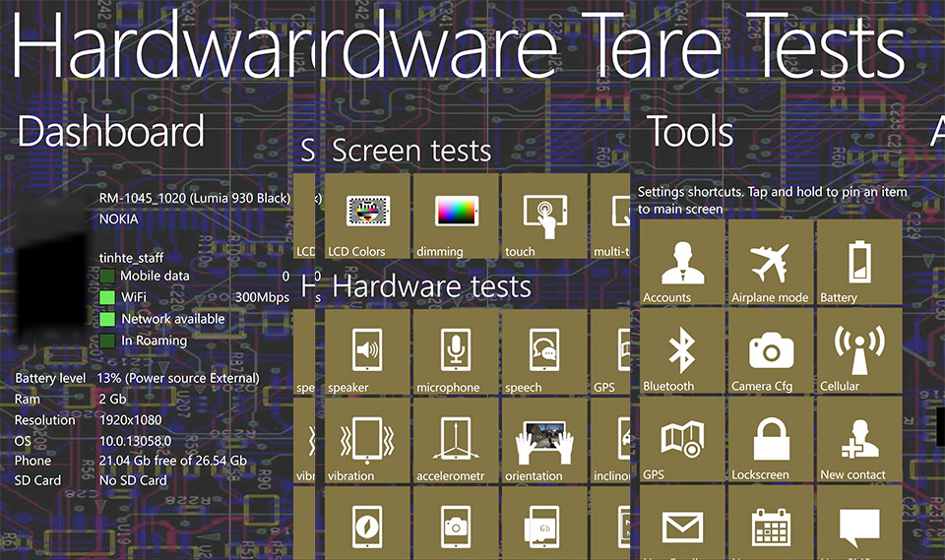945x560 pixels.
Task: Select the Screen tests heading
Action: click(411, 151)
